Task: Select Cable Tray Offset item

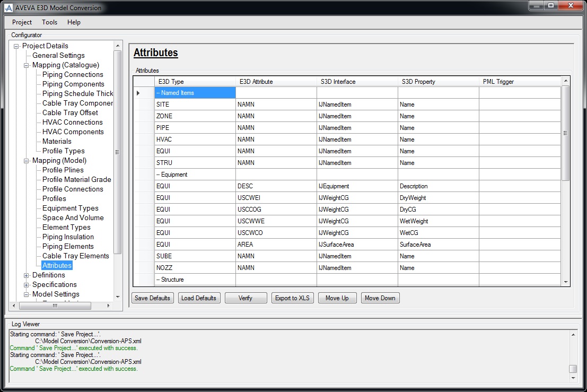Action: [70, 112]
